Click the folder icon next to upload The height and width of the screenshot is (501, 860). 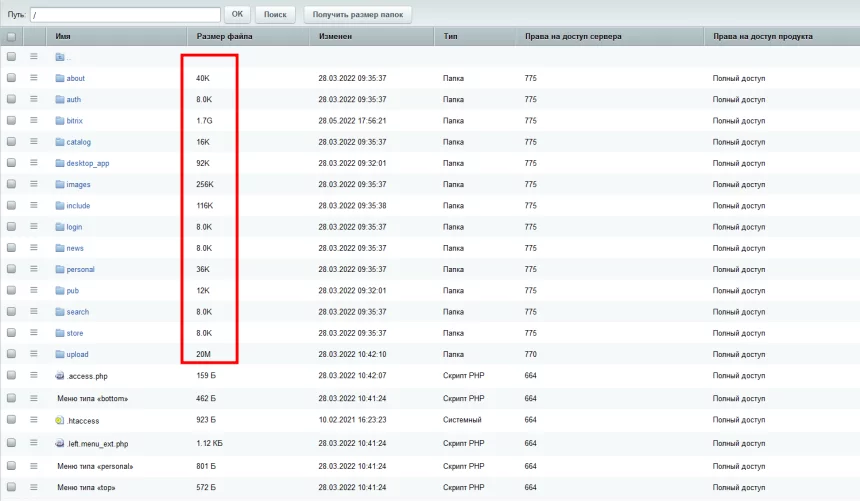tap(60, 355)
